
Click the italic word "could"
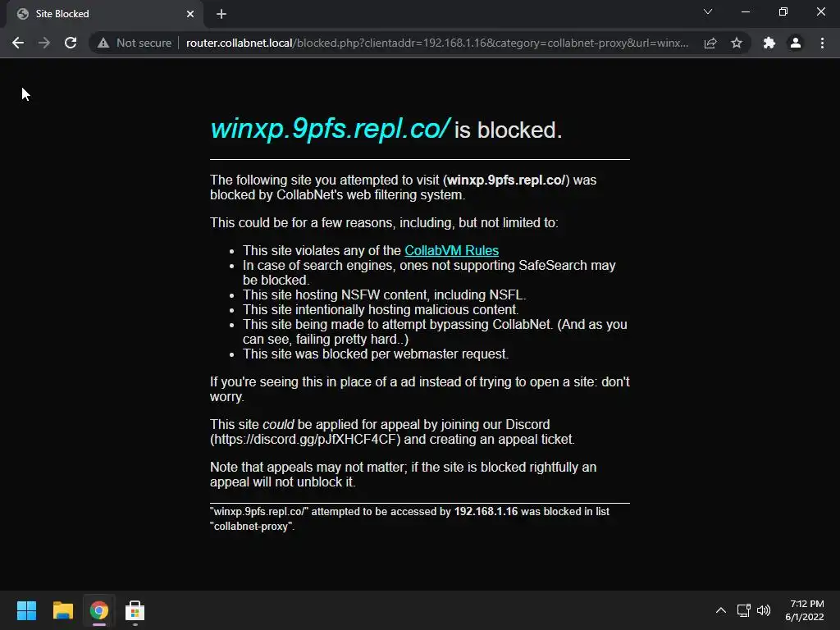[278, 425]
